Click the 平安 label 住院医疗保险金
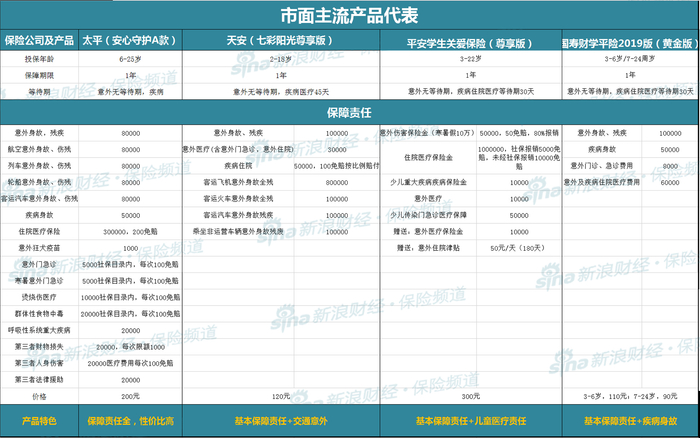Image resolution: width=700 pixels, height=438 pixels. coord(428,158)
